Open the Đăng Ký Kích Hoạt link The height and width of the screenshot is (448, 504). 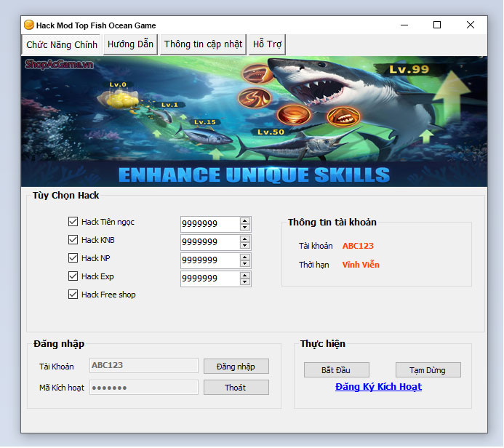pos(378,387)
